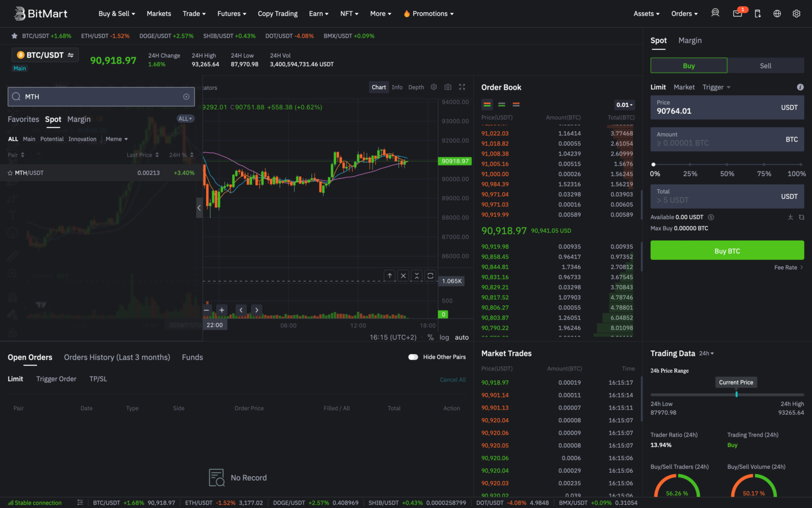Toggle percent scale on chart

(x=430, y=337)
